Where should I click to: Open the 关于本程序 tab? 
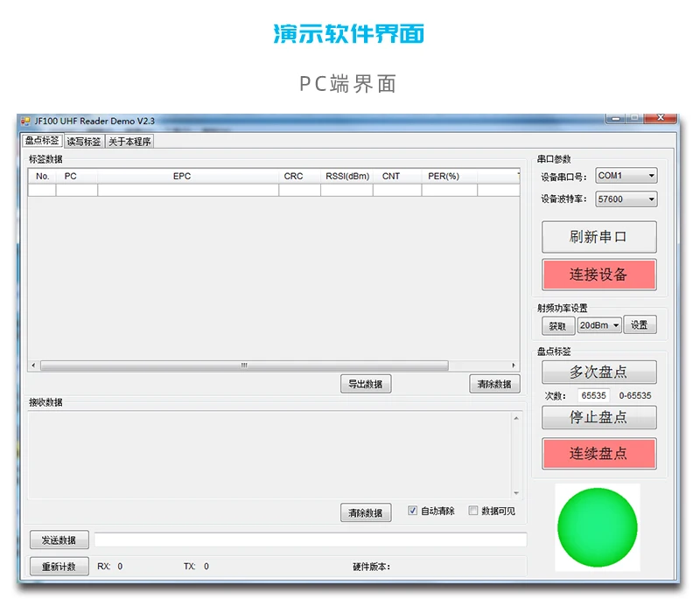coord(129,142)
